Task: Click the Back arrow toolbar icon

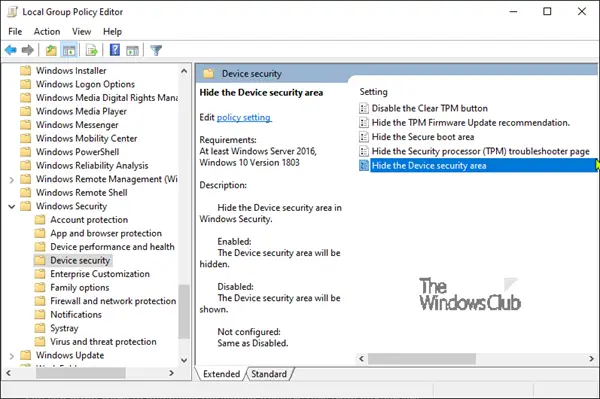Action: (11, 50)
